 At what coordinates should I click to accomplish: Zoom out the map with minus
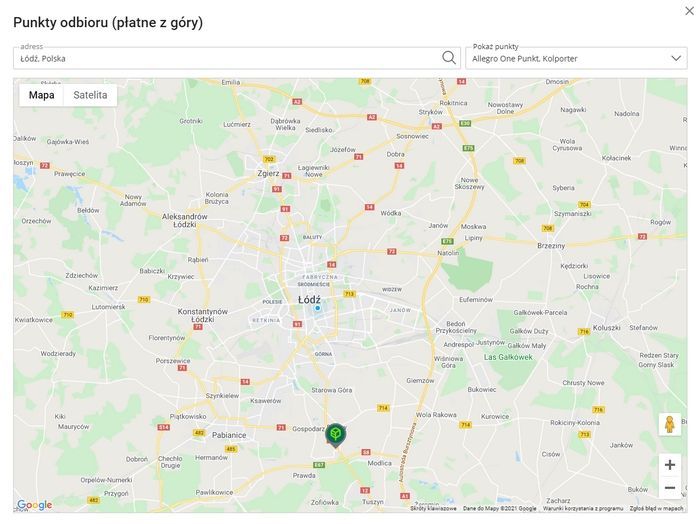670,488
